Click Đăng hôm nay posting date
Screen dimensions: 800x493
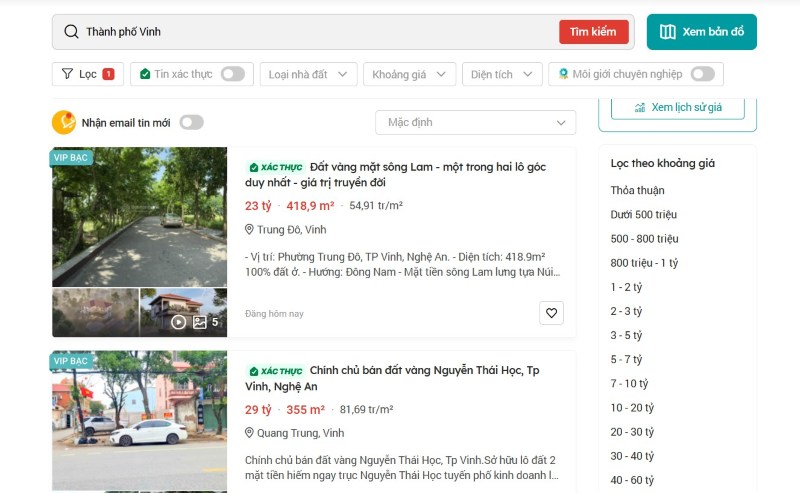pos(274,314)
